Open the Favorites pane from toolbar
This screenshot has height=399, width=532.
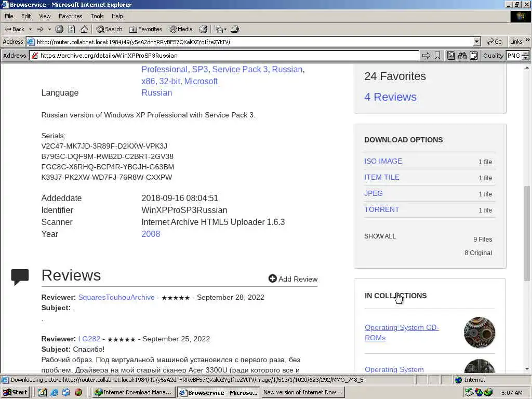point(145,29)
